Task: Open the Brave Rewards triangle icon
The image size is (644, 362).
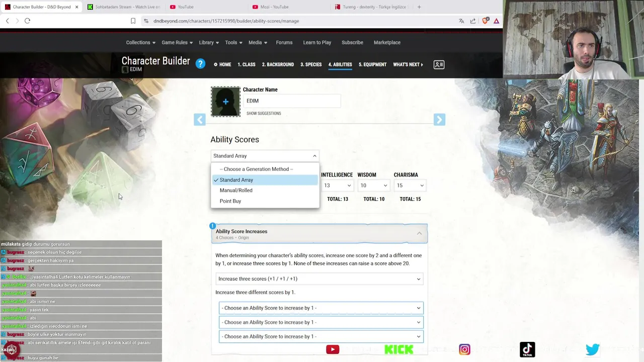Action: coord(496,21)
